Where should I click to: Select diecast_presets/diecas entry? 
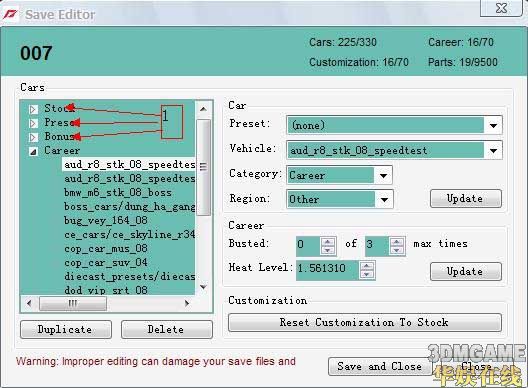(x=129, y=277)
